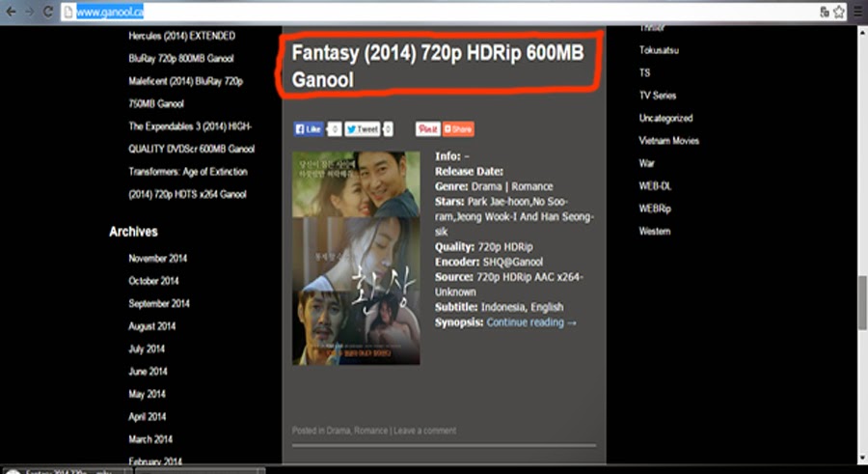Select the WEB-DL category

[655, 186]
